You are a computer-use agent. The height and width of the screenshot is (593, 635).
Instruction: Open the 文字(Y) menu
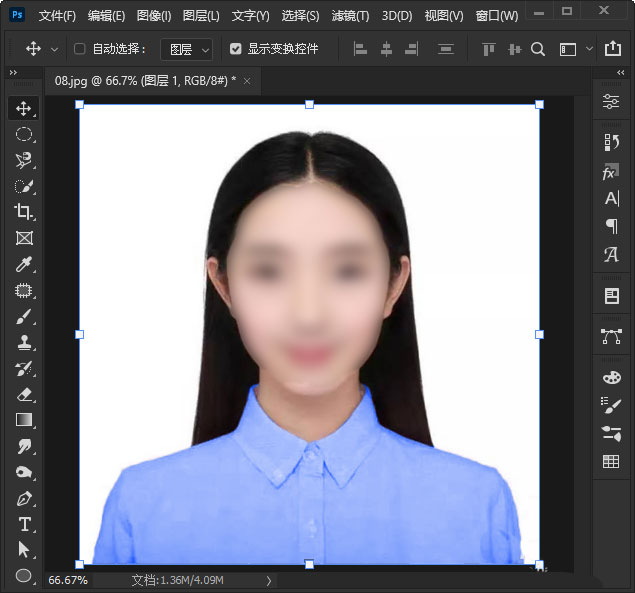[x=251, y=15]
